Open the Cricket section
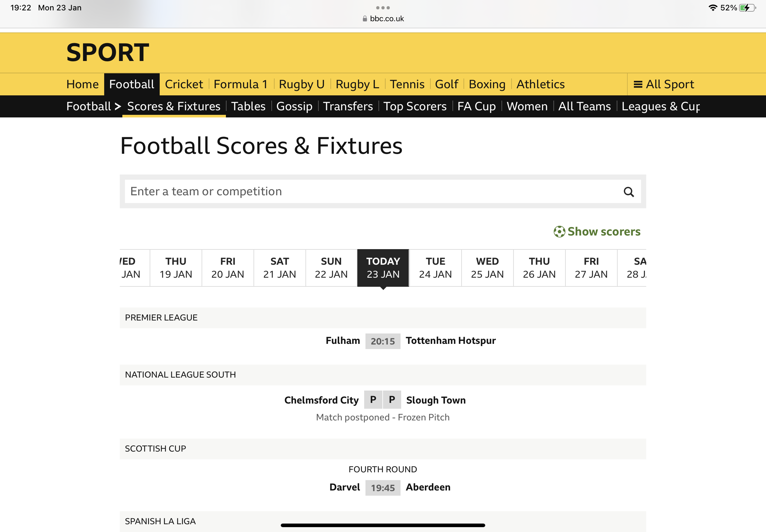The height and width of the screenshot is (532, 766). [184, 84]
